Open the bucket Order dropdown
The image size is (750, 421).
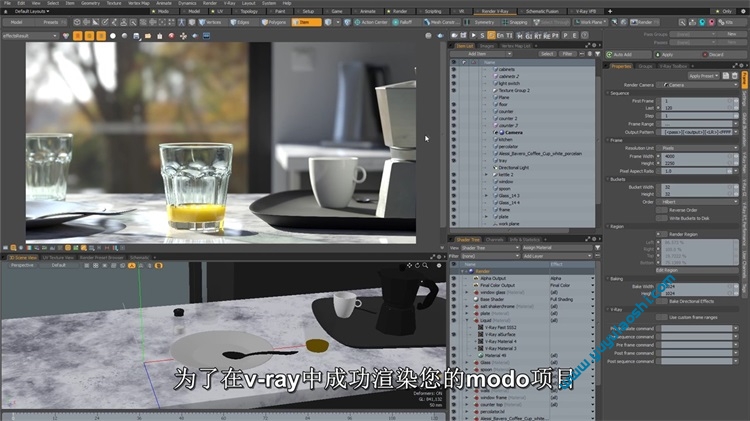pyautogui.click(x=697, y=202)
